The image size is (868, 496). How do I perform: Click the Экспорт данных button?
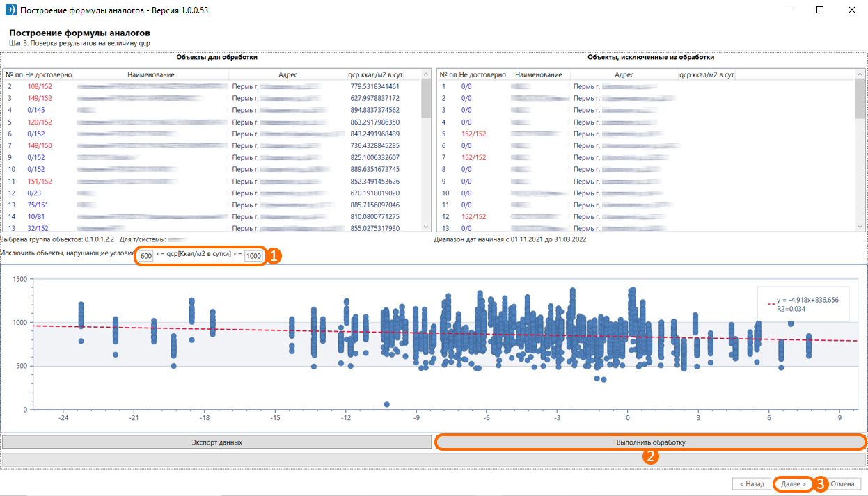(216, 442)
